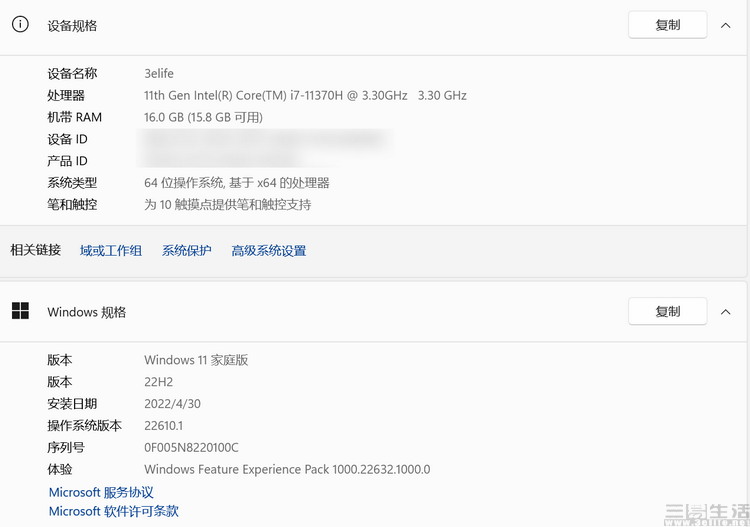The image size is (750, 527).
Task: Copy device specifications with 复制 button
Action: coord(667,25)
